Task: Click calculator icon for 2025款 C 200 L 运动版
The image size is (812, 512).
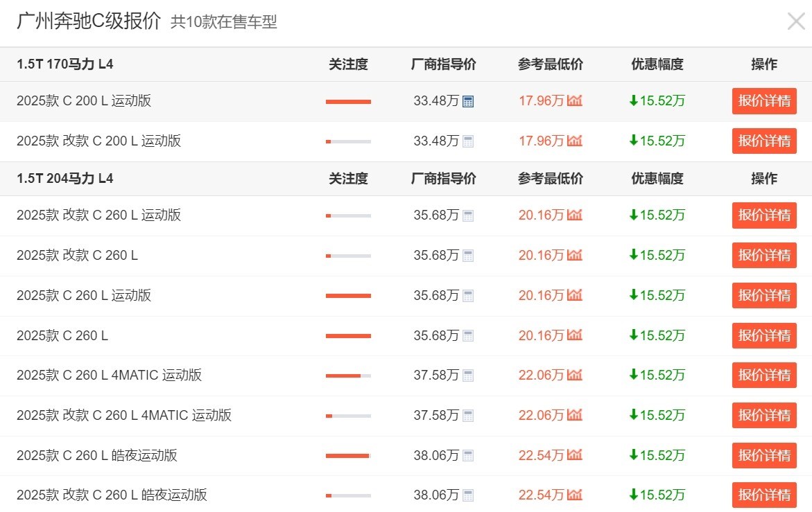Action: [468, 101]
